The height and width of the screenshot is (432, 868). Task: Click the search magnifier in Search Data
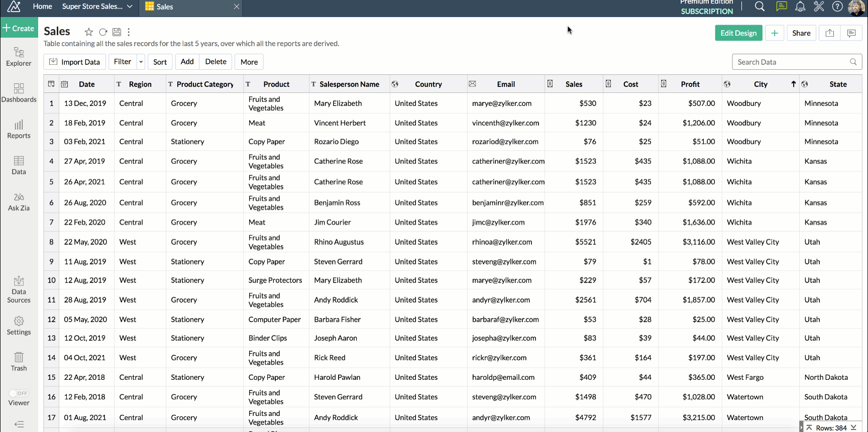853,62
